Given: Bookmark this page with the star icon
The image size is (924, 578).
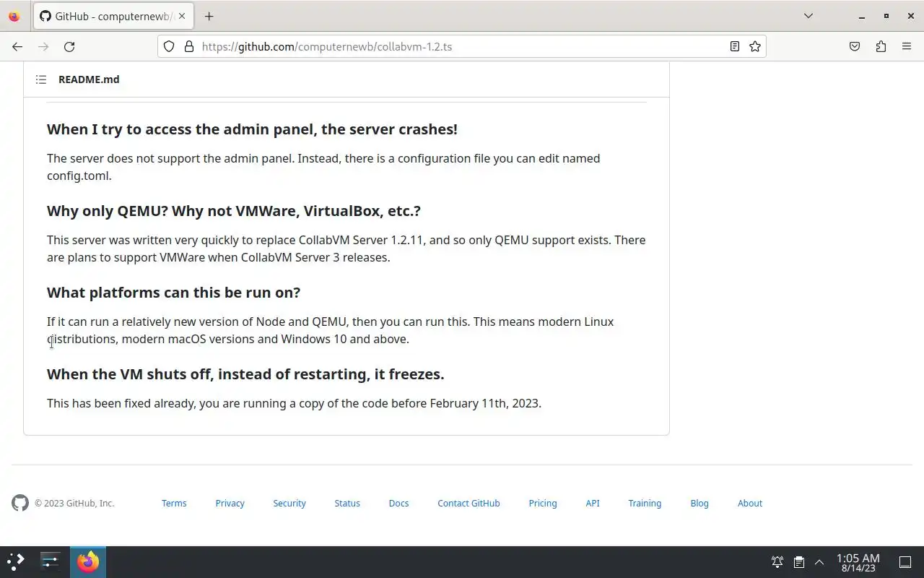Looking at the screenshot, I should (x=755, y=46).
